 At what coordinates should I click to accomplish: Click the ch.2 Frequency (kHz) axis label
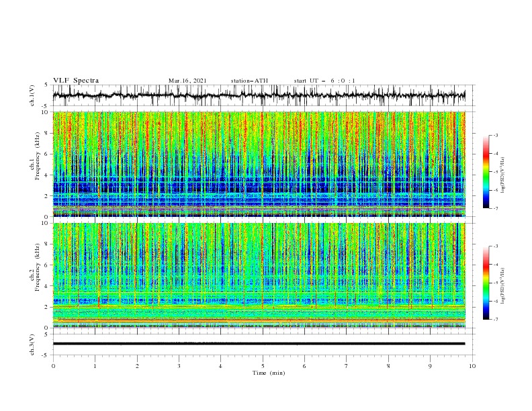35,267
